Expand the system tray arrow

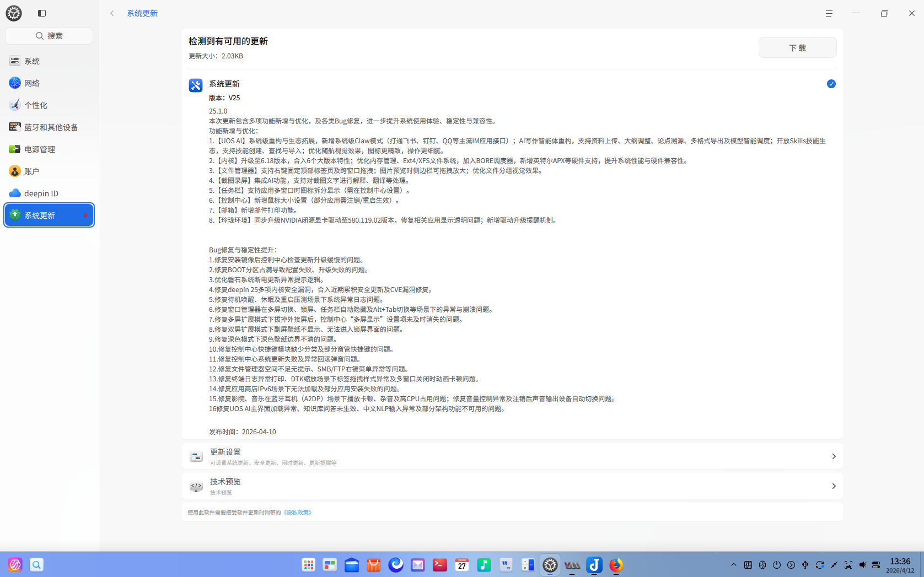point(734,565)
